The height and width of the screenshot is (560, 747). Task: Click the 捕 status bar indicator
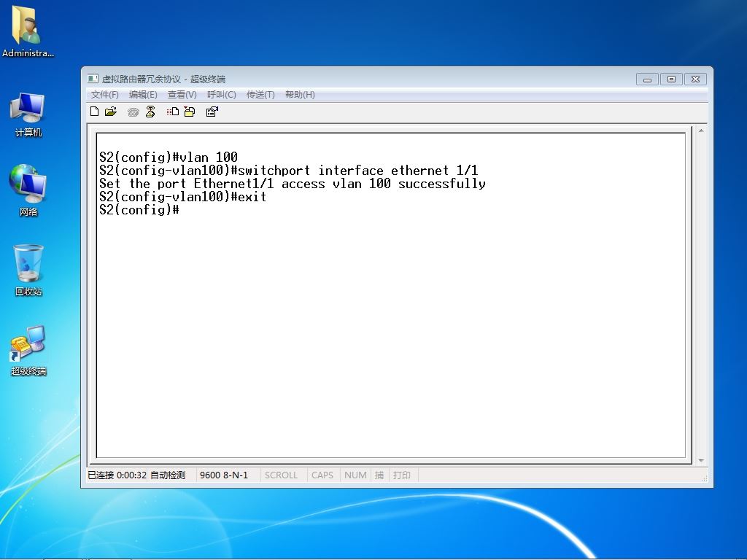379,475
